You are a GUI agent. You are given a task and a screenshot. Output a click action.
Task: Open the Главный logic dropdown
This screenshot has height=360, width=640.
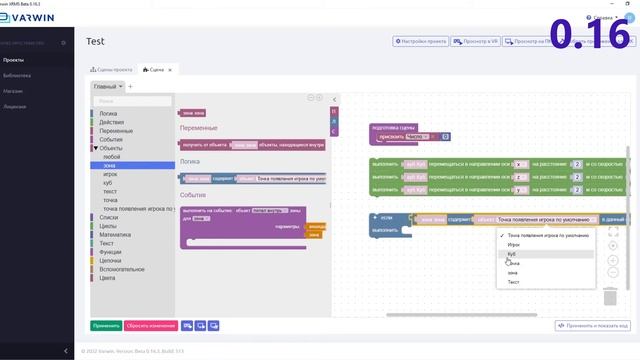tap(107, 86)
